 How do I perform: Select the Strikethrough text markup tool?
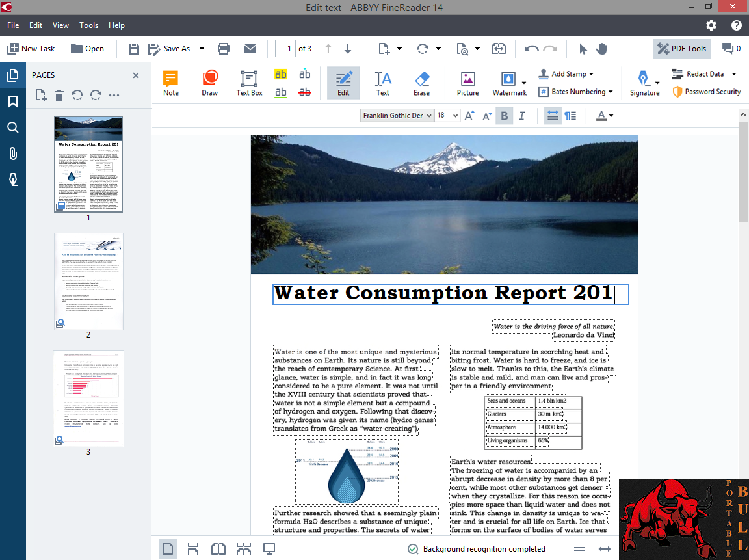pyautogui.click(x=305, y=92)
